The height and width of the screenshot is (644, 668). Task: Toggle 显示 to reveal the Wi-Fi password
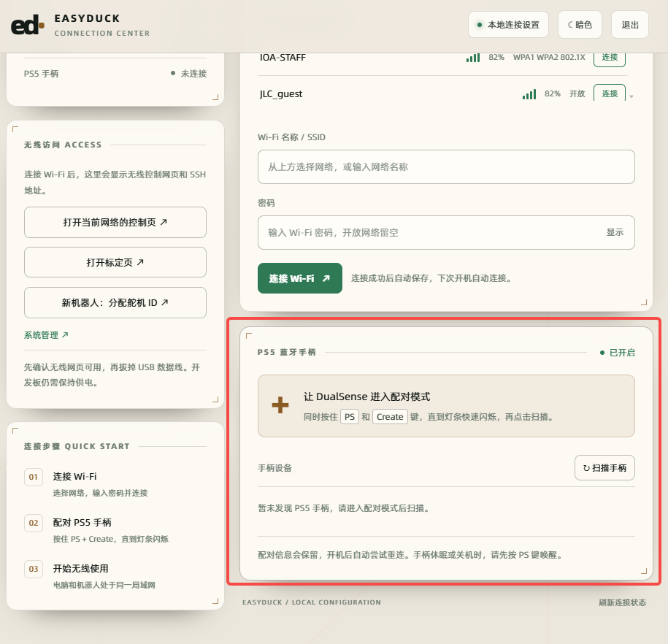pyautogui.click(x=615, y=232)
